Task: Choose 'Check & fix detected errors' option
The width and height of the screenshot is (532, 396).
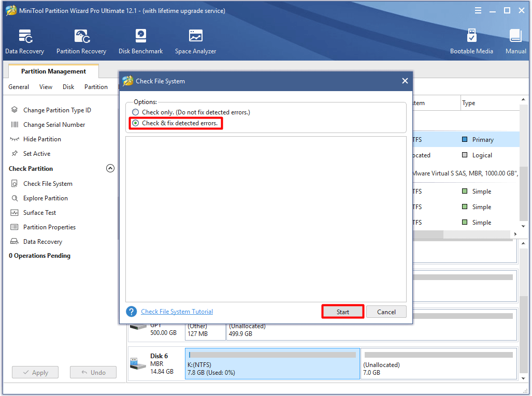Action: point(136,123)
